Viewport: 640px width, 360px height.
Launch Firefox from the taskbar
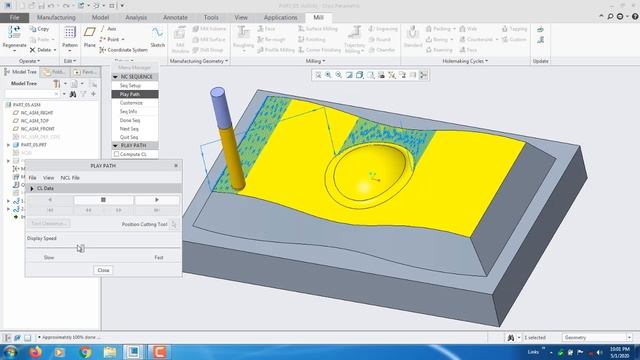point(36,351)
